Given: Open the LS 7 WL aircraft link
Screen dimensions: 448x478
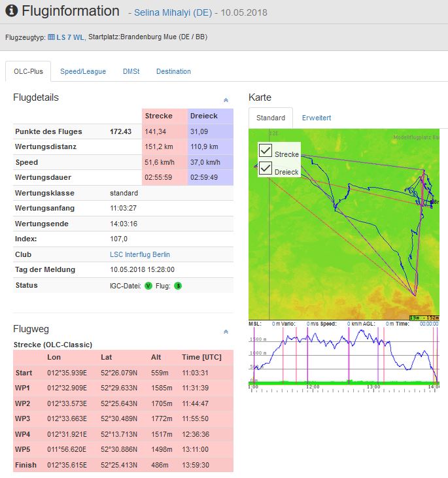Looking at the screenshot, I should (71, 37).
